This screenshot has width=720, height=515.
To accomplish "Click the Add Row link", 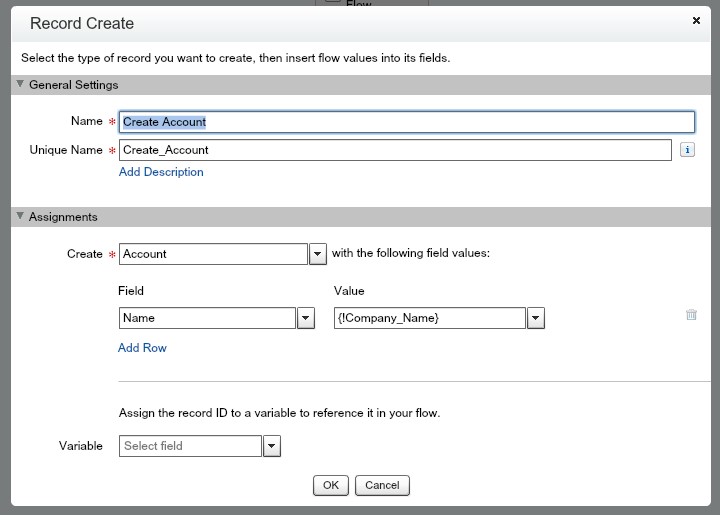I will point(142,348).
